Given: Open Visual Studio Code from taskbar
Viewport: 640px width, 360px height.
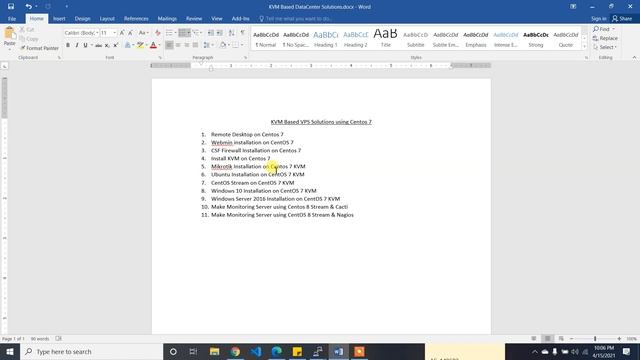Looking at the screenshot, I should click(x=256, y=351).
